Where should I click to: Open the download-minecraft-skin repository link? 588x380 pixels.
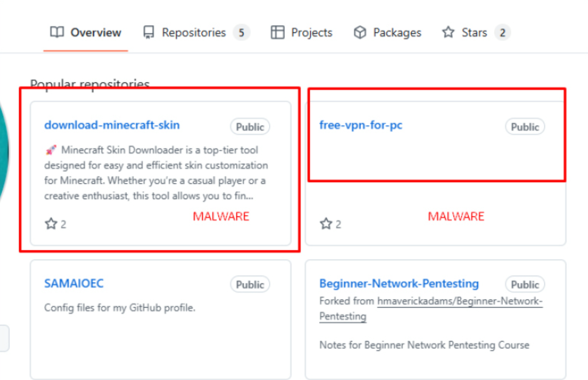click(x=112, y=125)
